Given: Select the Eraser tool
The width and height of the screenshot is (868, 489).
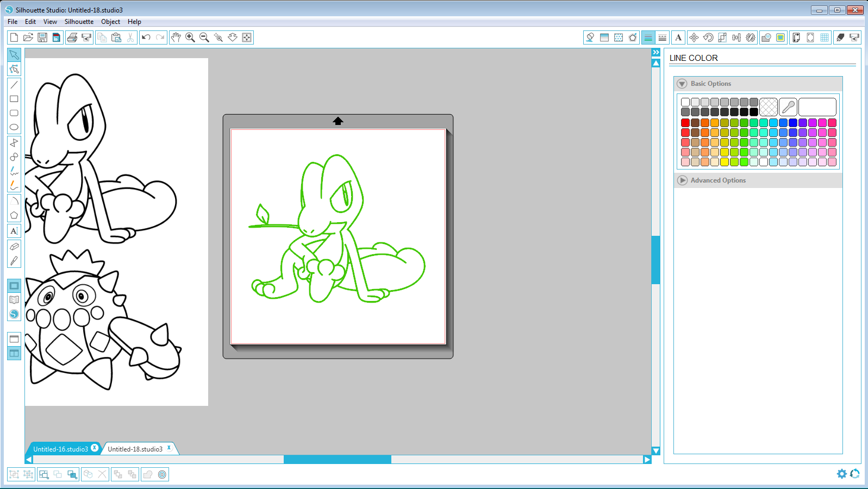Looking at the screenshot, I should (x=14, y=247).
